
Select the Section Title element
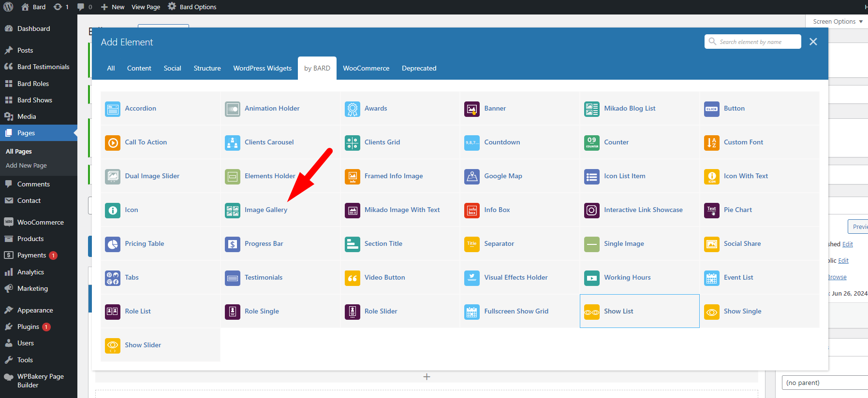click(400, 243)
